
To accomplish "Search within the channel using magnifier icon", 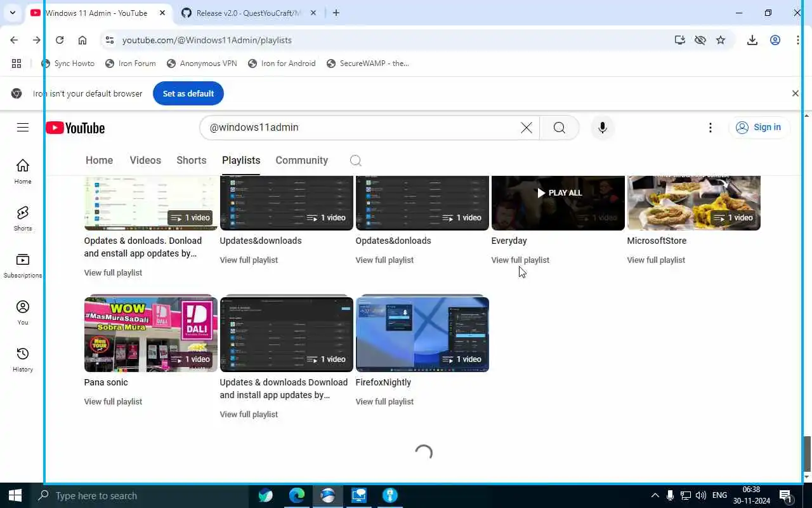I will click(x=356, y=160).
